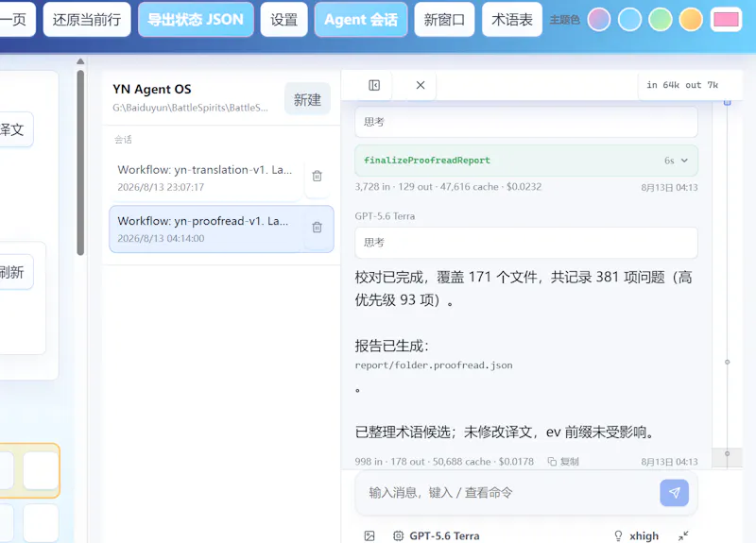Click the scroll up arrow of left panel
756x543 pixels.
click(x=80, y=61)
